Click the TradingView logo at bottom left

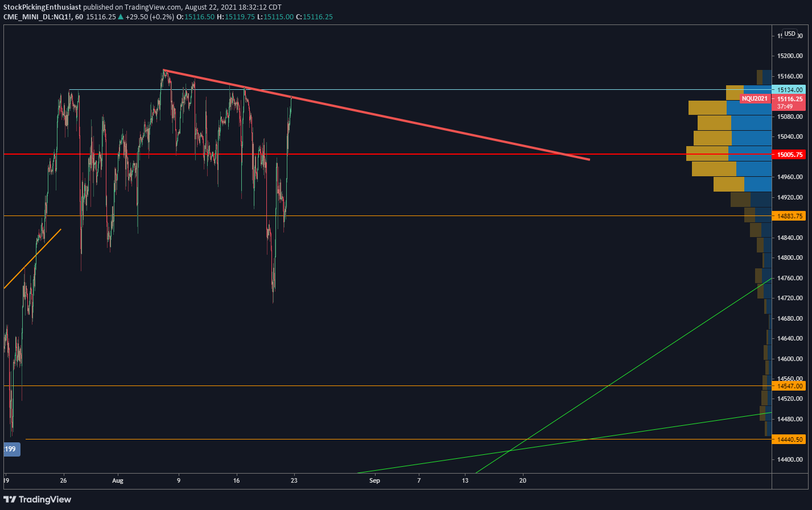coord(38,499)
